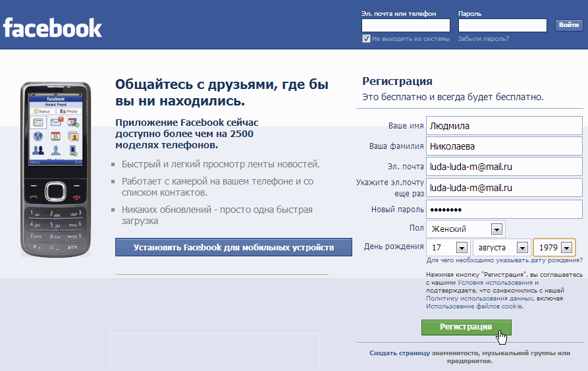Open the 'Политику использования данных' link
Image resolution: width=588 pixels, height=371 pixels.
click(479, 299)
